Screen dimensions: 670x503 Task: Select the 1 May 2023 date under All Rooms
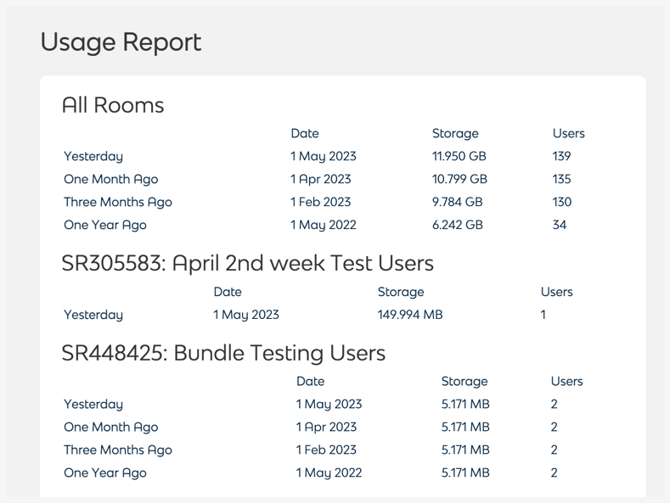click(323, 157)
